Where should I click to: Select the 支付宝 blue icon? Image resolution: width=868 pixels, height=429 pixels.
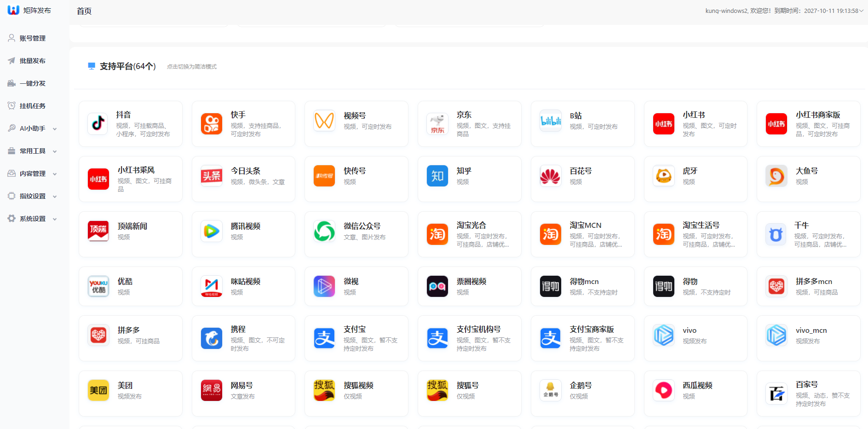click(x=324, y=338)
